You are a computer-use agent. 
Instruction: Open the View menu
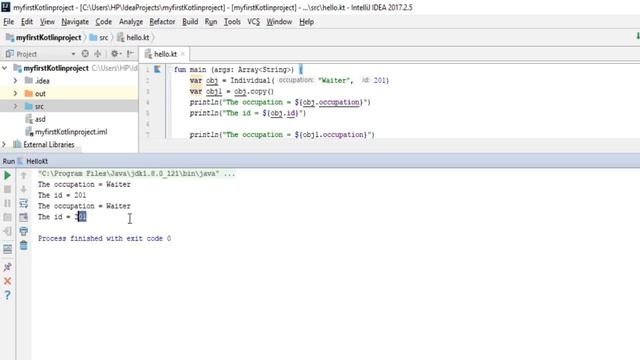[47, 22]
